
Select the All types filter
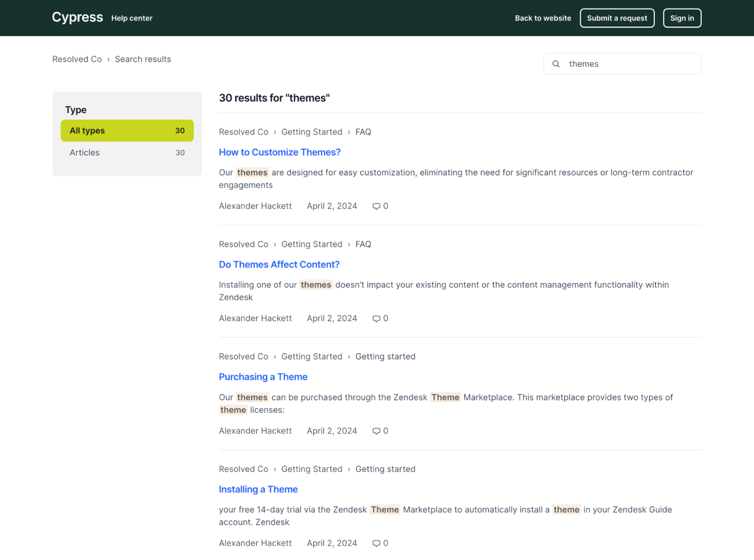click(127, 131)
